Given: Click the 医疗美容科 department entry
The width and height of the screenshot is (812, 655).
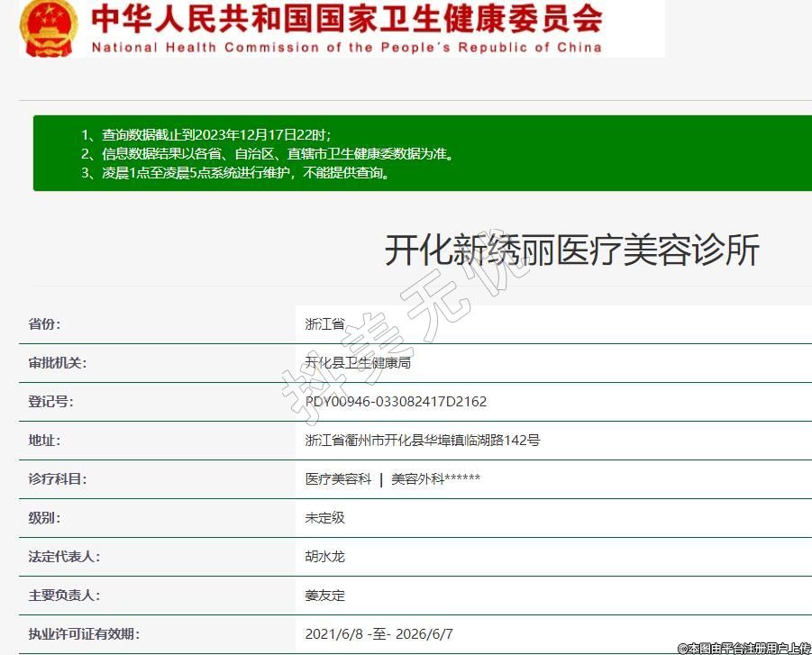Looking at the screenshot, I should (338, 479).
